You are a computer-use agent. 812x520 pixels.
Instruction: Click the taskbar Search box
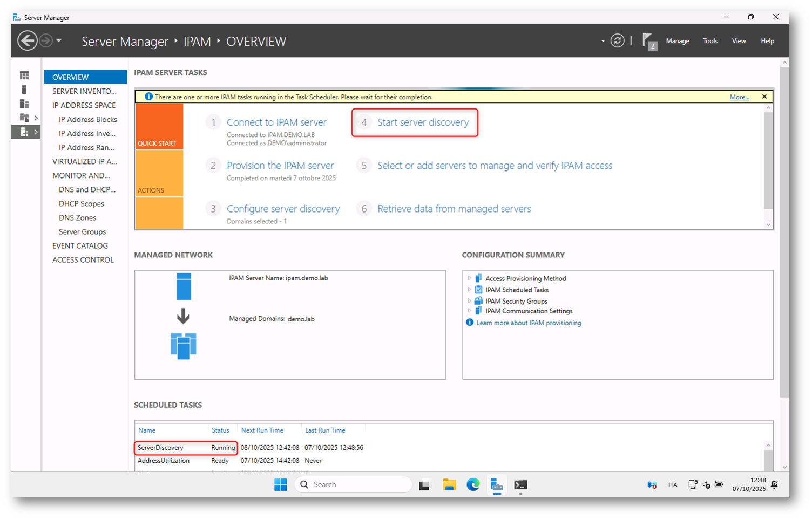point(354,484)
